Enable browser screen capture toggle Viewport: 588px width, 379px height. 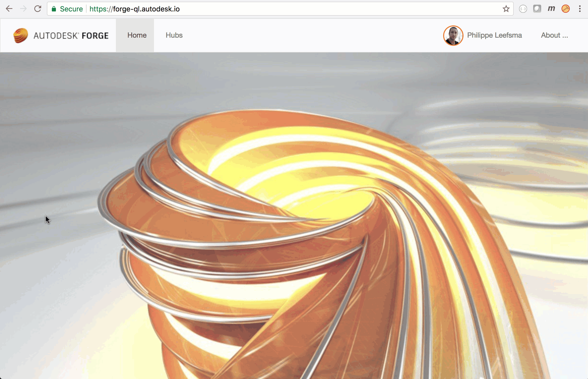[537, 9]
